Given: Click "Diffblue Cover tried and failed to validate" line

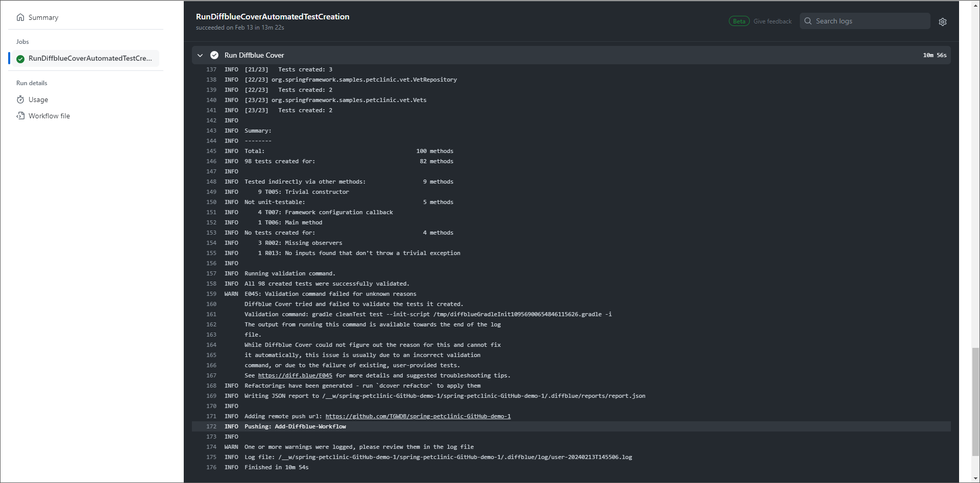Looking at the screenshot, I should [x=354, y=304].
